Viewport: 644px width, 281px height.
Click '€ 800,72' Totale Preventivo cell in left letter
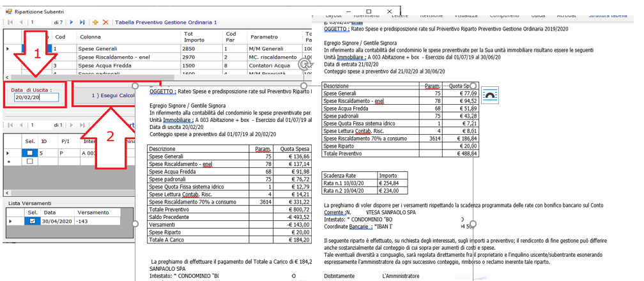coord(293,209)
